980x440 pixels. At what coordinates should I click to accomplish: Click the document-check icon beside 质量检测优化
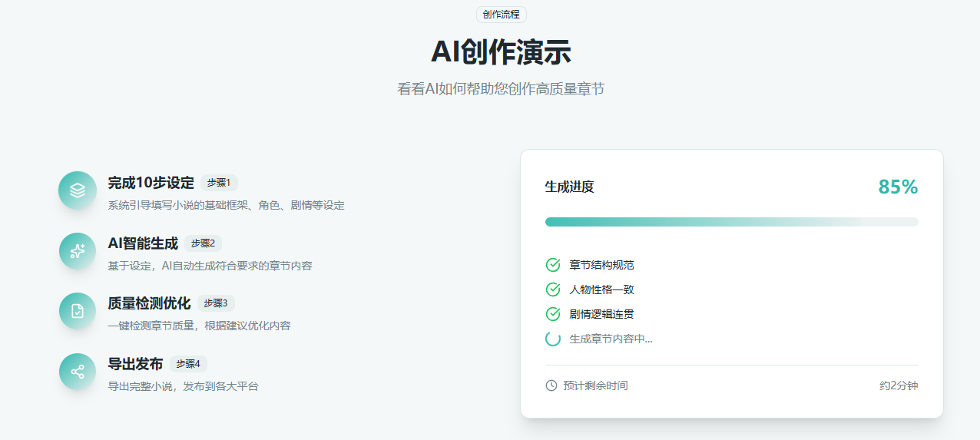(x=78, y=311)
